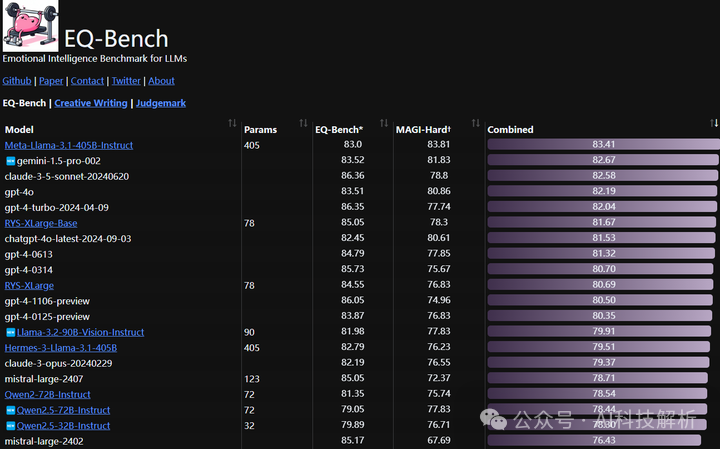Click the MAGI-Hard column header
Image resolution: width=720 pixels, height=449 pixels.
423,130
